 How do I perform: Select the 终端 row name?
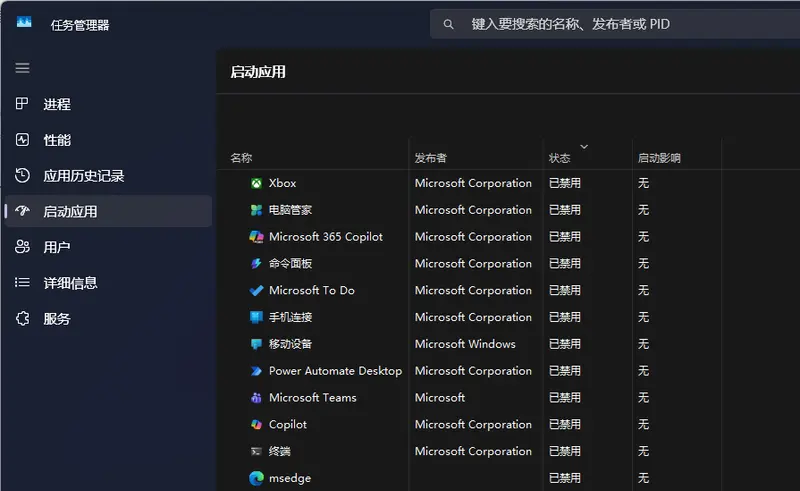pyautogui.click(x=280, y=451)
